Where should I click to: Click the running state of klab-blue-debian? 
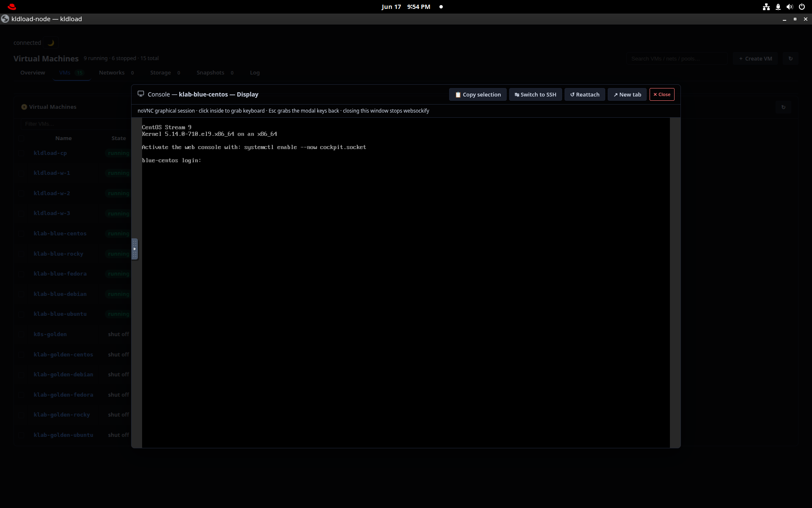pos(118,294)
